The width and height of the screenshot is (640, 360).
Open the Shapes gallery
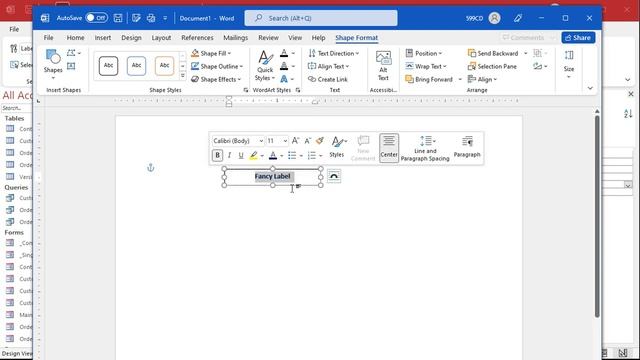53,64
